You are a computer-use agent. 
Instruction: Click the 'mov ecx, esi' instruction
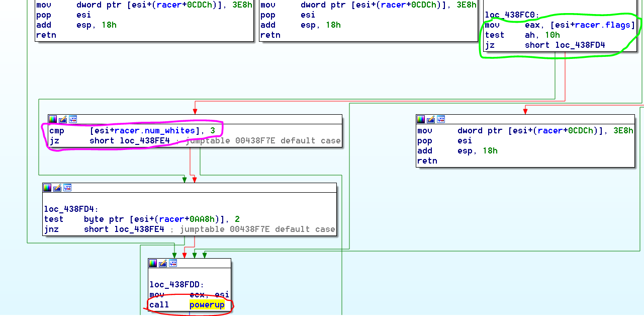click(189, 295)
